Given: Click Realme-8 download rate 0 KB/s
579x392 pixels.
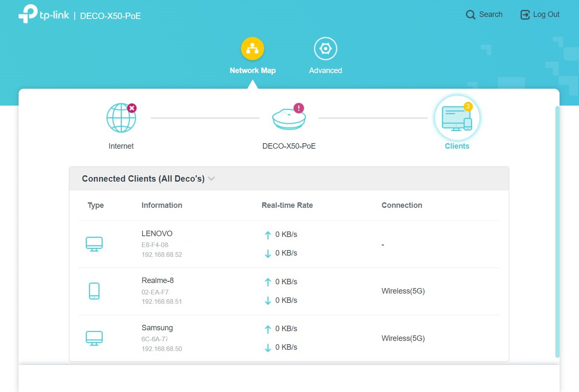Looking at the screenshot, I should [286, 300].
